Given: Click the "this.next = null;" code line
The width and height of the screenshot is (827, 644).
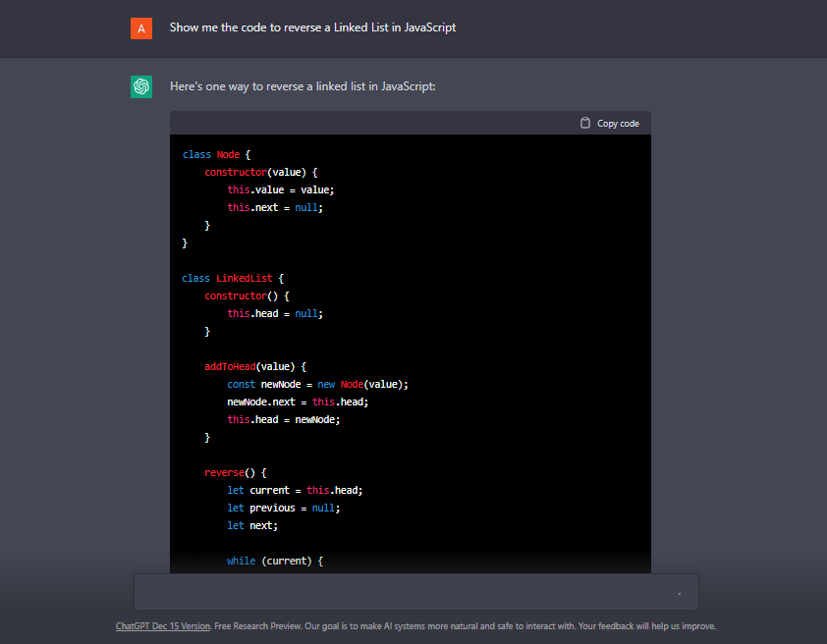Looking at the screenshot, I should coord(275,208).
